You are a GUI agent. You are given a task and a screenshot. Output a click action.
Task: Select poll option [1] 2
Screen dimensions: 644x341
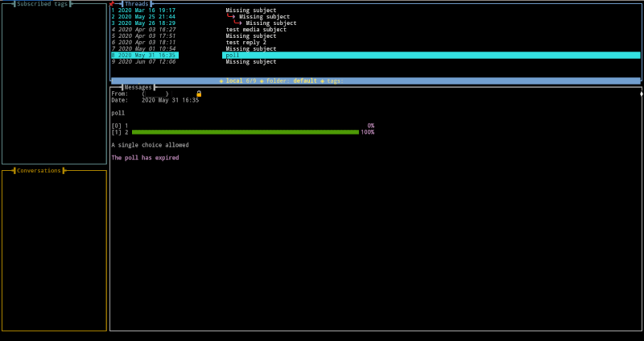click(x=120, y=132)
